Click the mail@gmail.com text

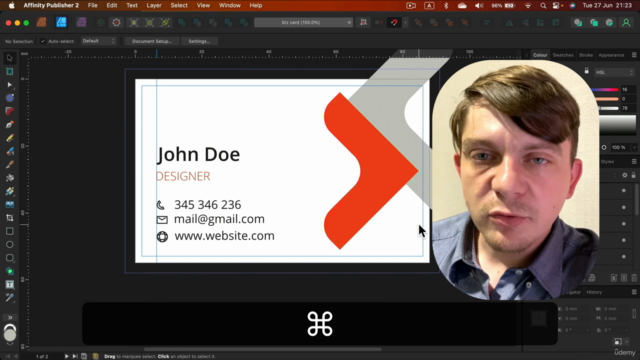point(219,219)
